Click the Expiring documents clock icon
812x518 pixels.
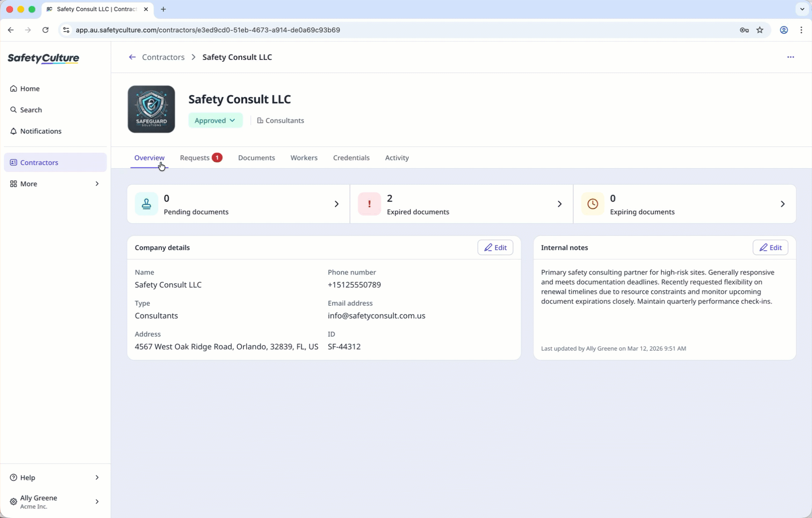click(x=593, y=204)
